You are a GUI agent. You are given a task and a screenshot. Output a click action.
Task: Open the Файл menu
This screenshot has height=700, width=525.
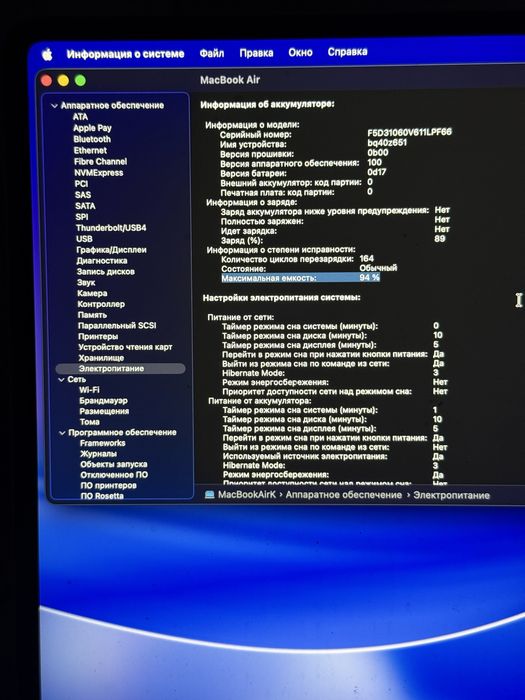212,53
